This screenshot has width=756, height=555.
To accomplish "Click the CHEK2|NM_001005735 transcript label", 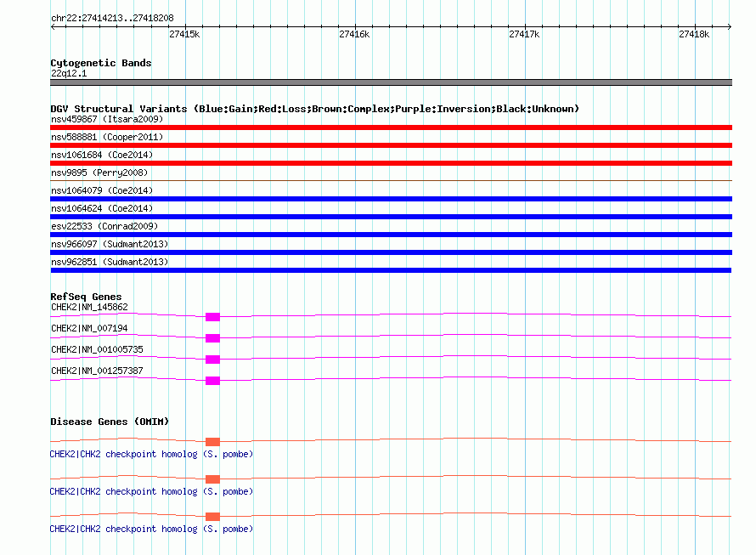I will pyautogui.click(x=97, y=350).
